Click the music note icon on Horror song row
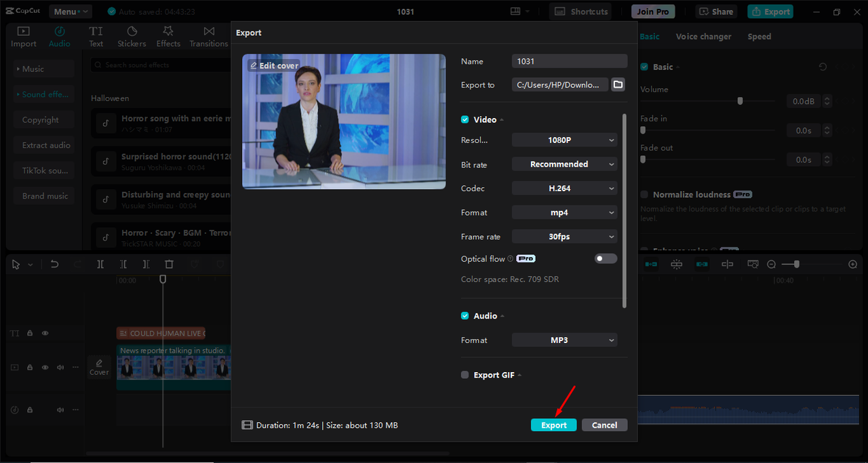The image size is (868, 463). click(105, 123)
